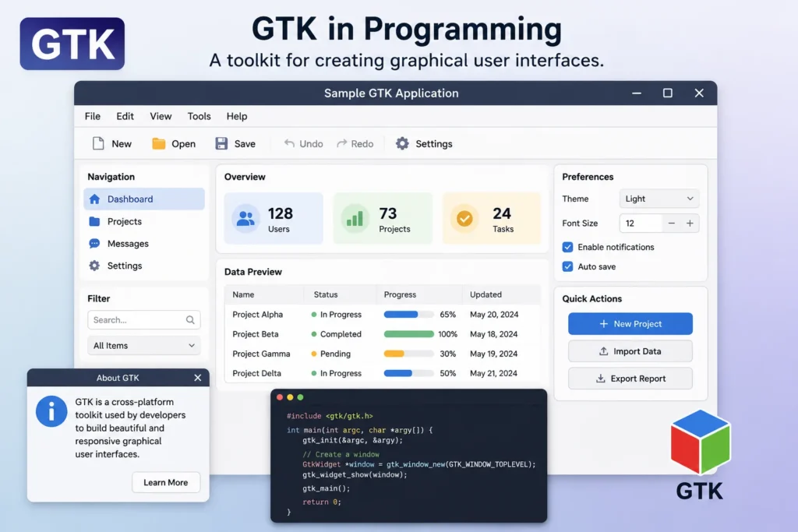Select the Project Delta row name
The height and width of the screenshot is (532, 798).
coord(256,373)
